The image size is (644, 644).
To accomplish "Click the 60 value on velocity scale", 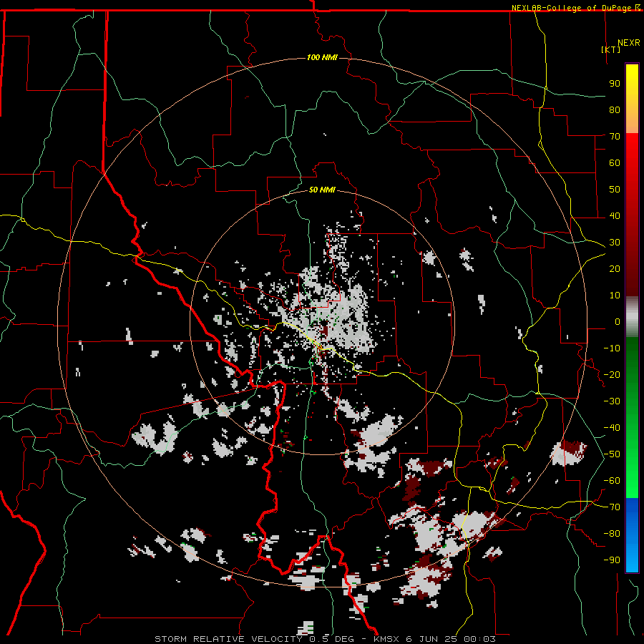I will point(615,162).
